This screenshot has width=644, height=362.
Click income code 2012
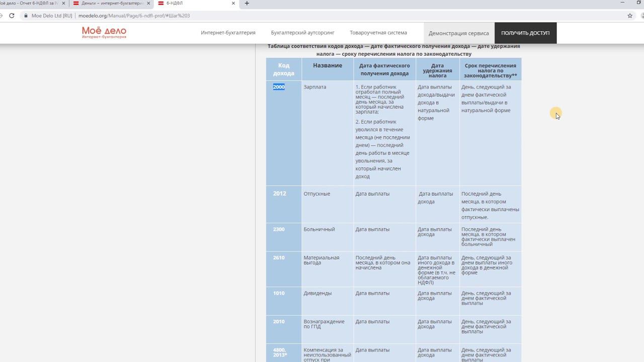(x=279, y=194)
